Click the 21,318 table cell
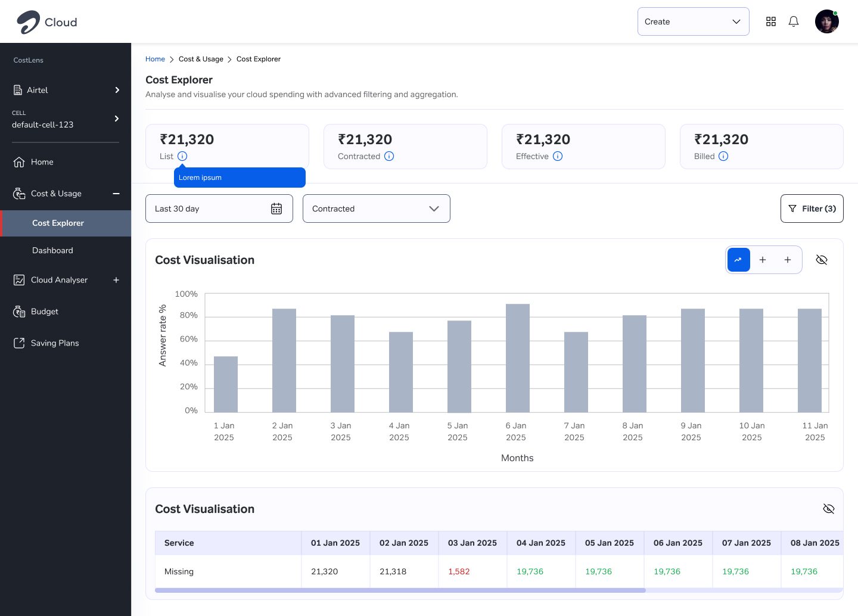Image resolution: width=858 pixels, height=616 pixels. point(404,571)
